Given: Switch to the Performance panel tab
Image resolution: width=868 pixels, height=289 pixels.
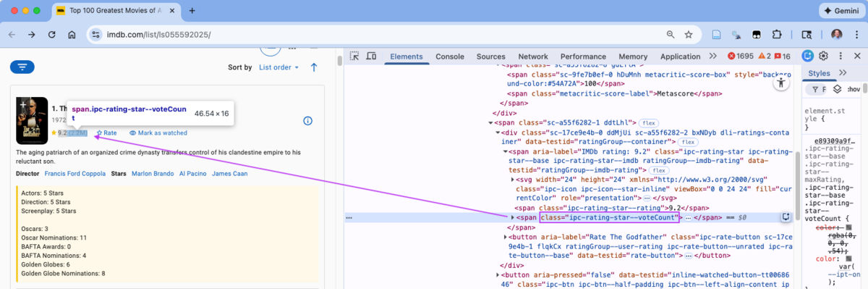Looking at the screenshot, I should coord(583,56).
